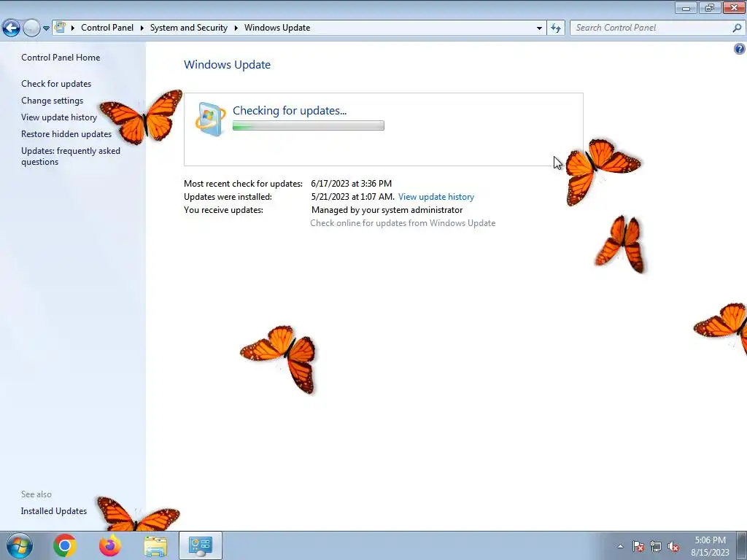Image resolution: width=747 pixels, height=560 pixels.
Task: Minimize the Windows Update window
Action: (686, 7)
